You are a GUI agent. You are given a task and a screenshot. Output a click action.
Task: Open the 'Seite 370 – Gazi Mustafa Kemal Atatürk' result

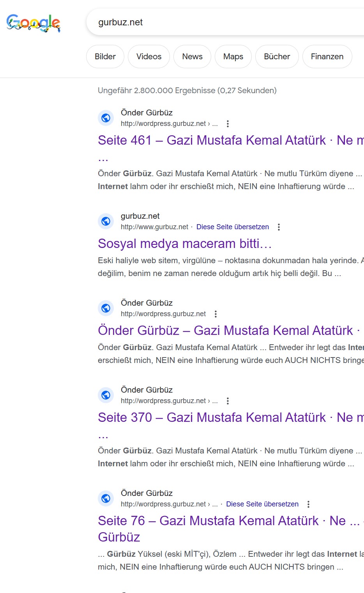pos(231,418)
